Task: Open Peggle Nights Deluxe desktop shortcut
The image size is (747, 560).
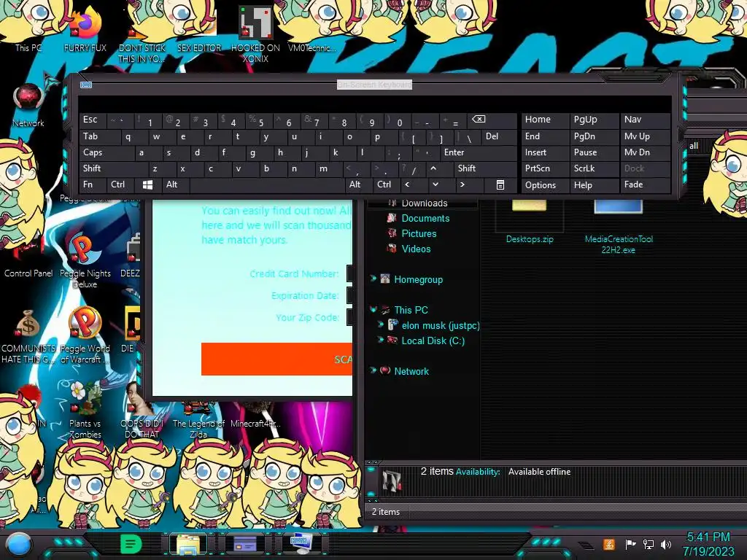Action: [x=85, y=262]
